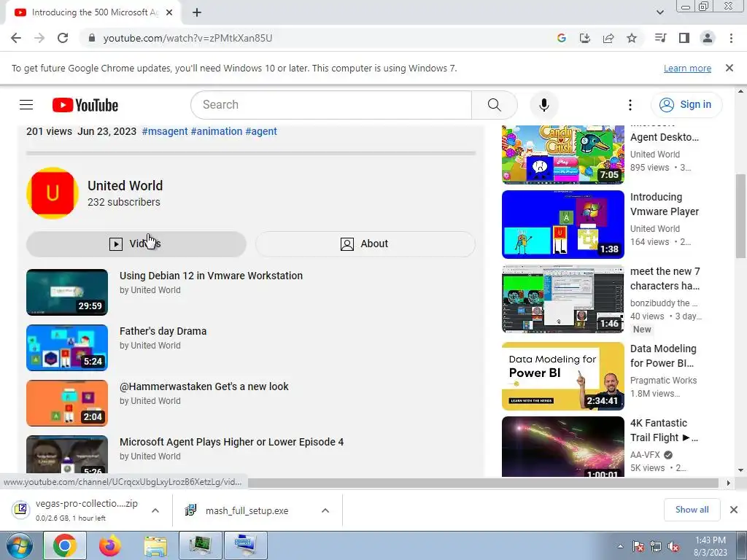Click meet the new 7 characters title
The image size is (747, 560).
[665, 279]
